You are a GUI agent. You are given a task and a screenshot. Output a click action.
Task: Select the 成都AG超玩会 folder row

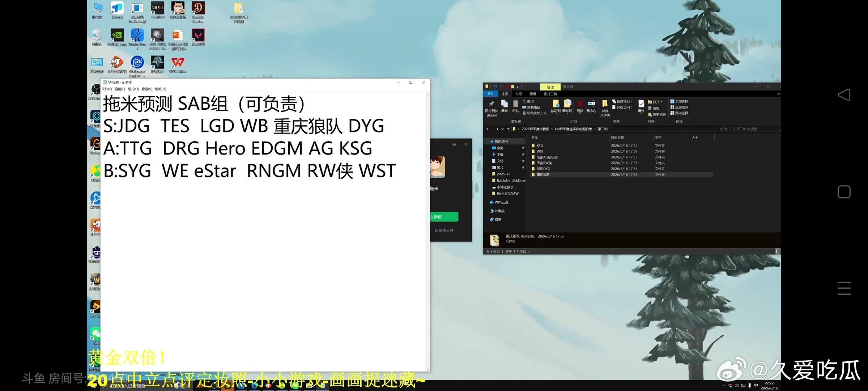pyautogui.click(x=621, y=157)
